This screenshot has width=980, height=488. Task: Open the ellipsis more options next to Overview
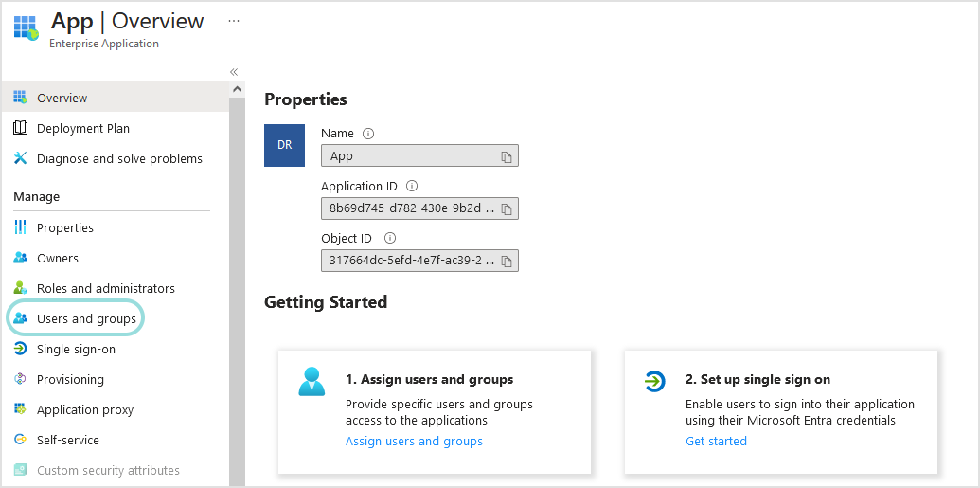click(x=234, y=21)
